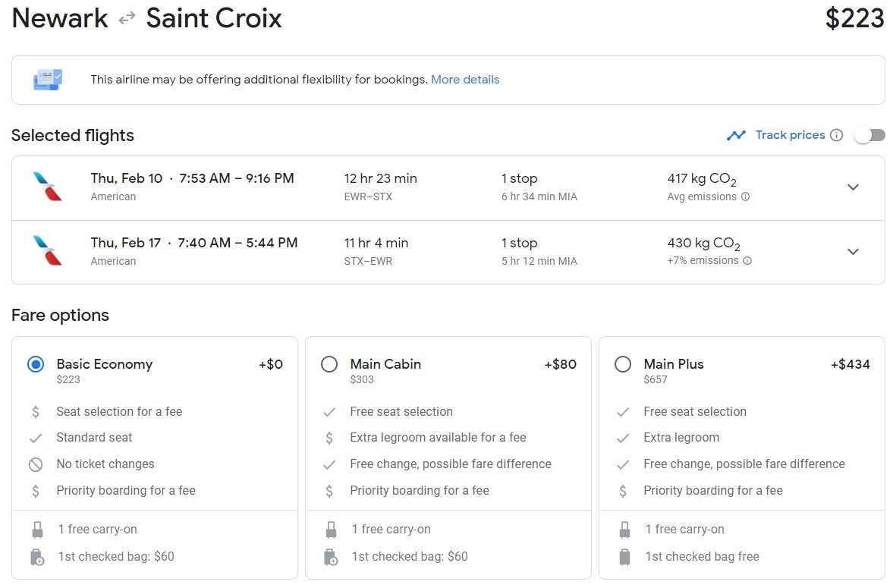Viewport: 893px width, 588px height.
Task: Click the Main Plus 1st checked bag free
Action: click(x=702, y=556)
